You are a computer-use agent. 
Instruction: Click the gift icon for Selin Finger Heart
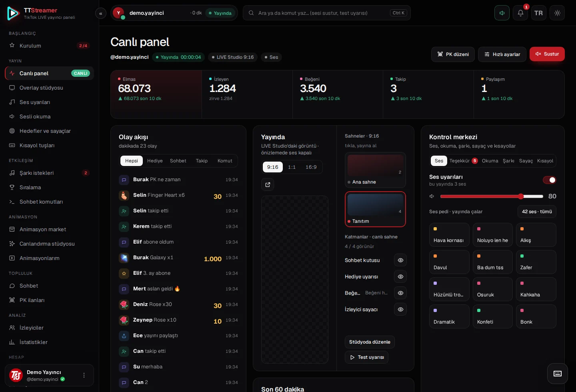point(124,195)
